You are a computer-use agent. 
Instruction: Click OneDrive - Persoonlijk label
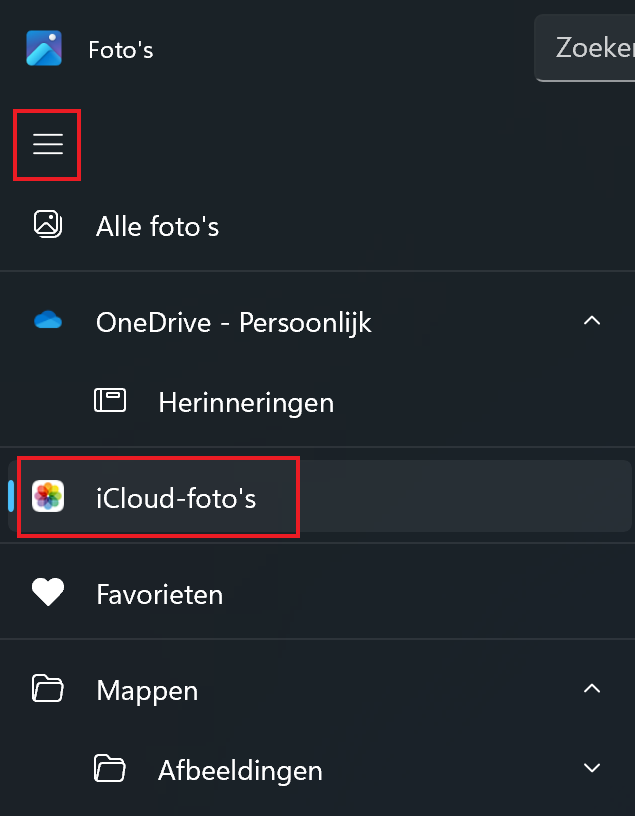[233, 321]
